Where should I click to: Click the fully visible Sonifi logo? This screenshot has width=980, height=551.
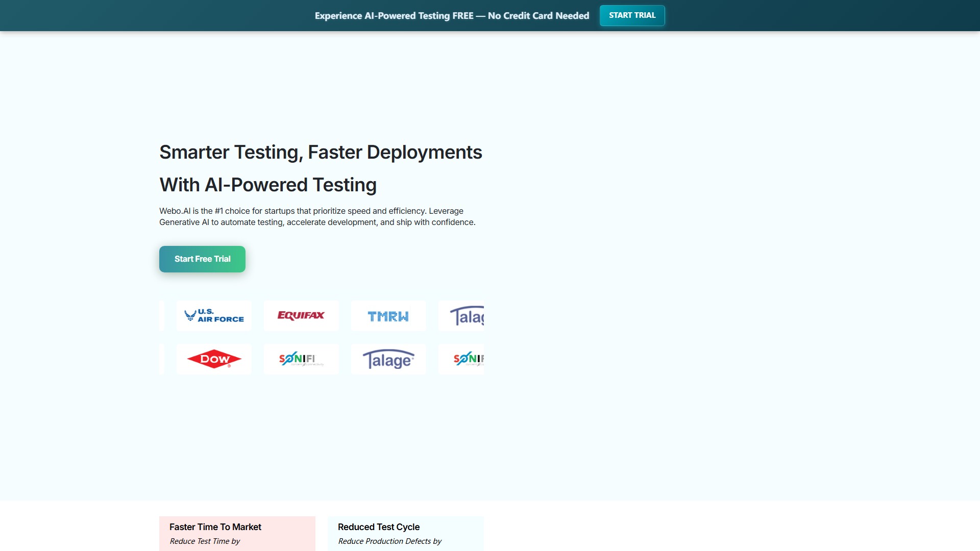pos(301,359)
